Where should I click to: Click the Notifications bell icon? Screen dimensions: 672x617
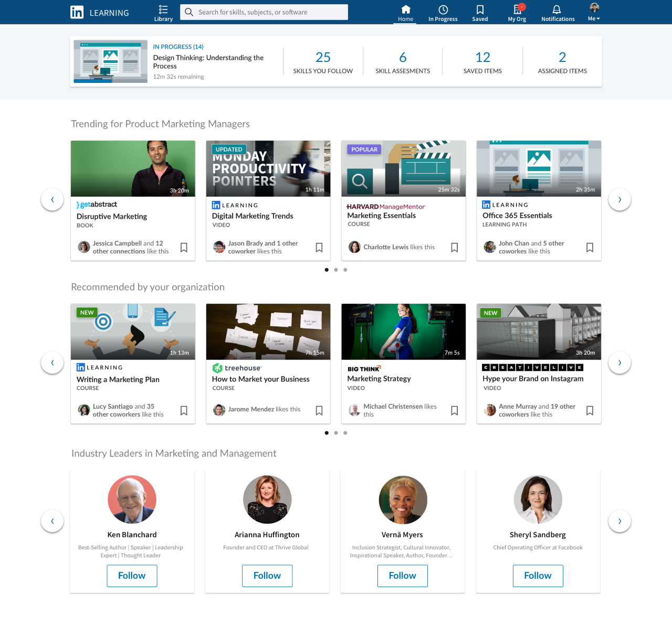[x=557, y=10]
